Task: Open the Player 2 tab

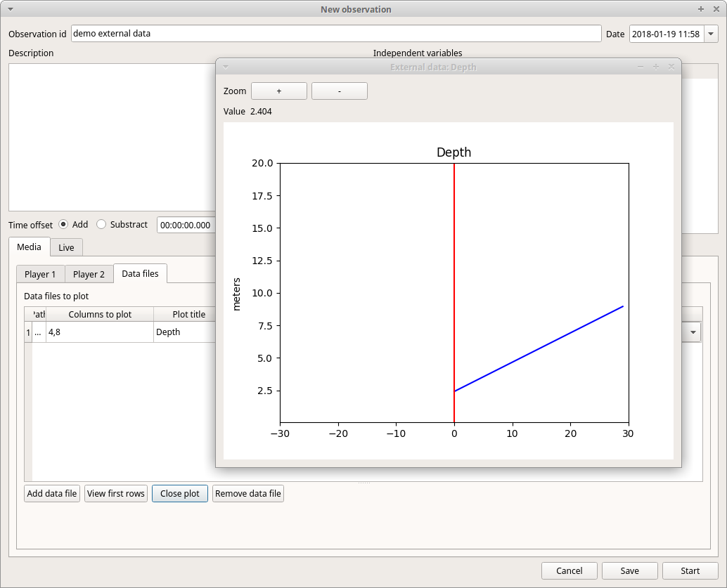Action: pyautogui.click(x=89, y=274)
